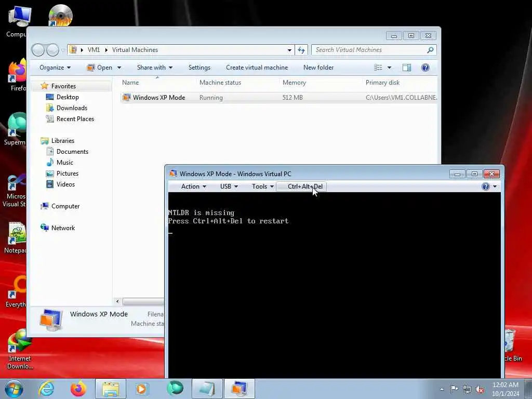Open the Music library
This screenshot has width=532, height=399.
(64, 163)
